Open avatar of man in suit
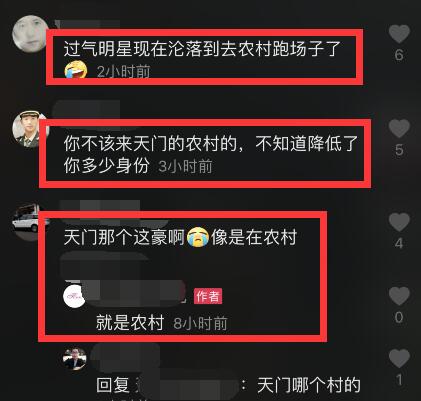Screen dimensions: 421x401 75,359
